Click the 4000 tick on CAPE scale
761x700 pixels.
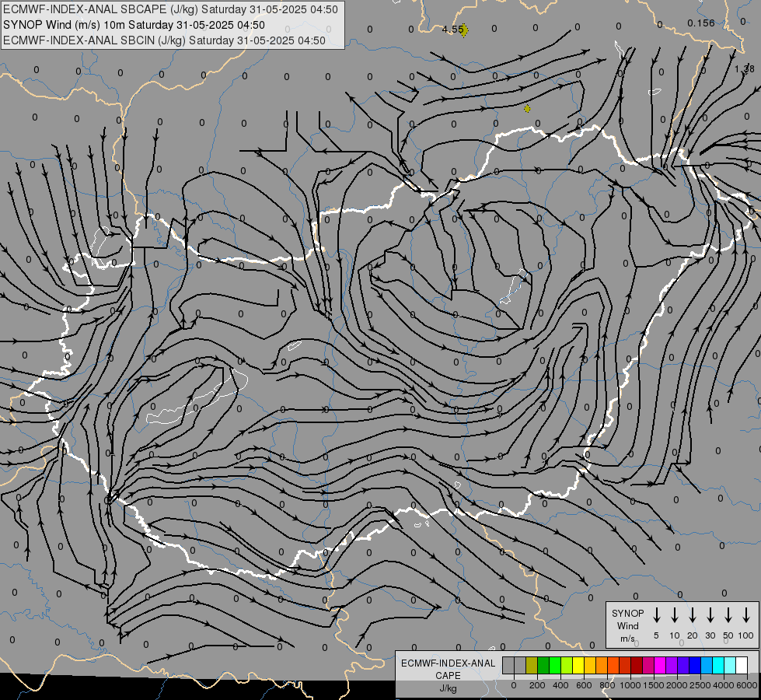pyautogui.click(x=724, y=685)
